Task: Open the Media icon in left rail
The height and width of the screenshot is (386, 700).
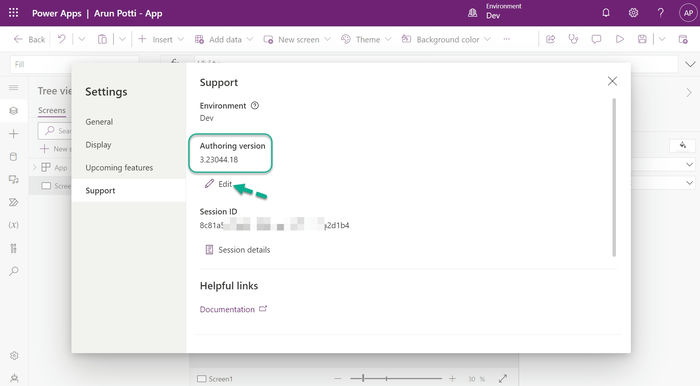Action: [14, 179]
